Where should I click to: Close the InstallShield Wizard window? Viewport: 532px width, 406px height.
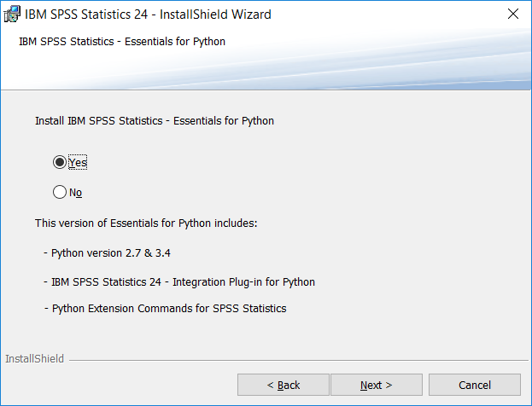pyautogui.click(x=513, y=14)
